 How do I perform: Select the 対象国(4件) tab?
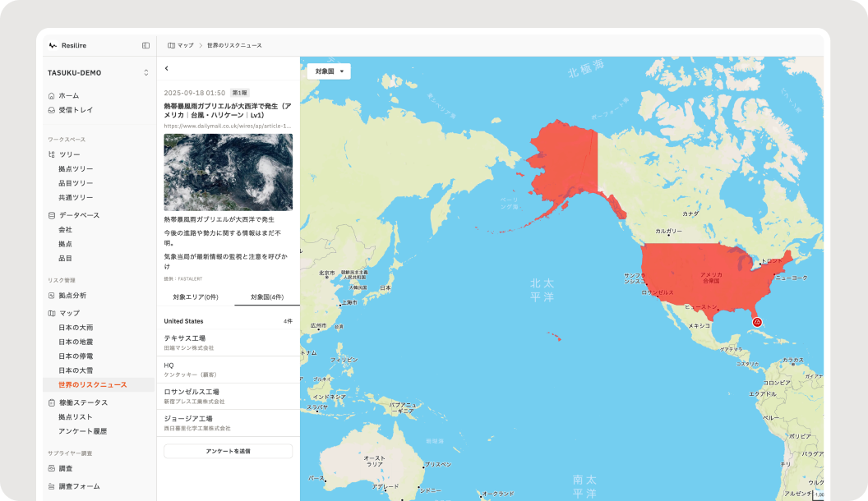coord(267,297)
